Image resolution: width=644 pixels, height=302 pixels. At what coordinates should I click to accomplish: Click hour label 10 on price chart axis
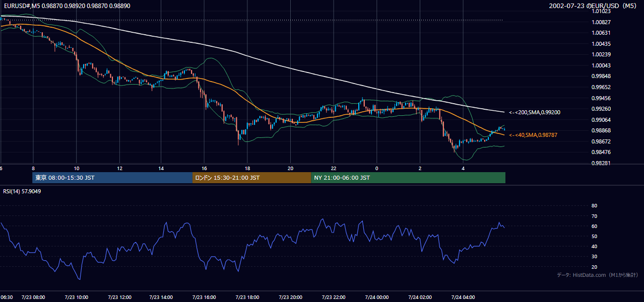point(76,168)
